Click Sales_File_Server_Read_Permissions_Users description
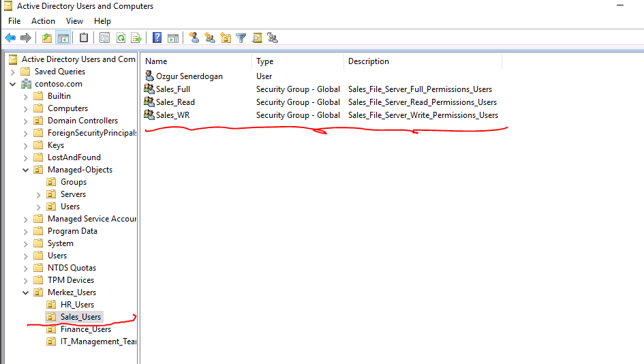Screen dimensions: 644x364 pos(423,102)
